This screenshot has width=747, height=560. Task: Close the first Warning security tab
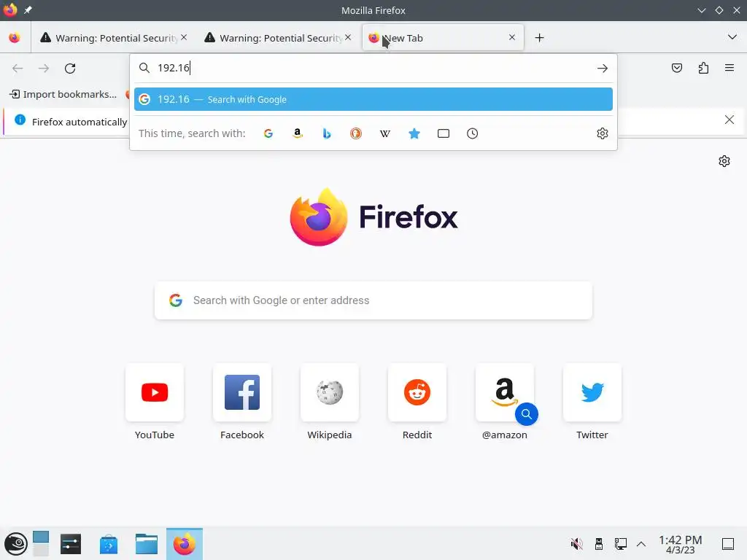[x=184, y=37]
